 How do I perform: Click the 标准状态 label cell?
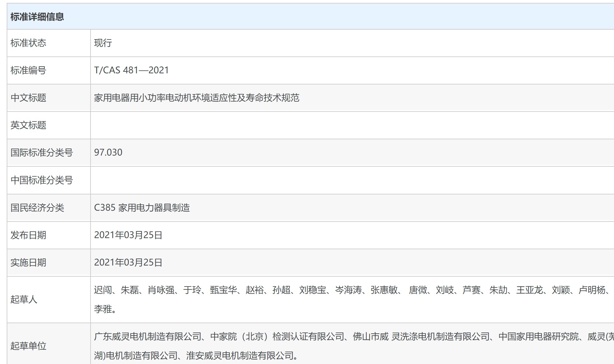pyautogui.click(x=28, y=43)
